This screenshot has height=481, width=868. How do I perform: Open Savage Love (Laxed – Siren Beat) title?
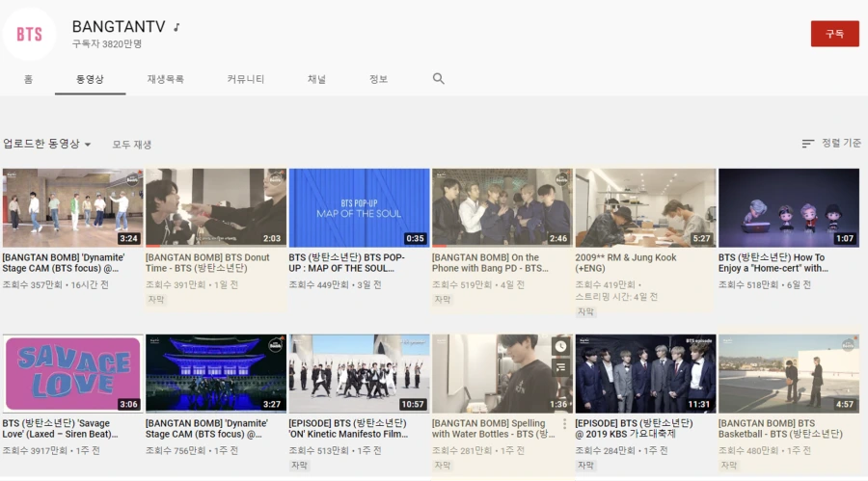point(60,428)
